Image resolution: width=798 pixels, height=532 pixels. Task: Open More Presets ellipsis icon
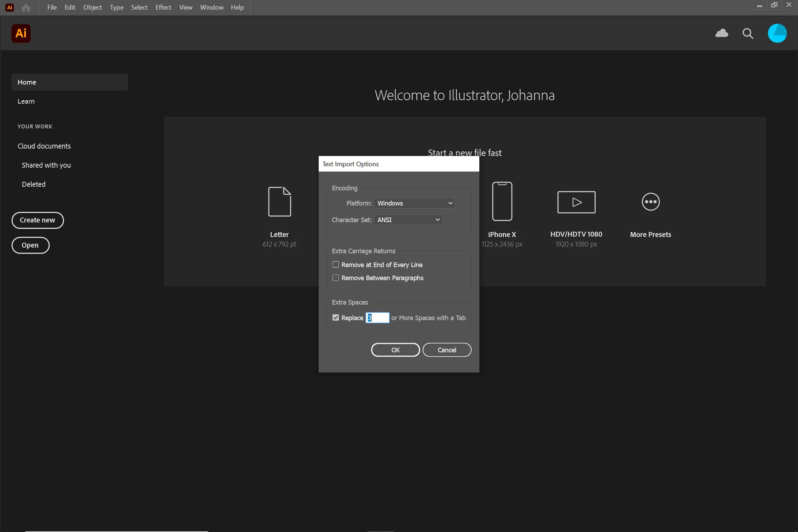click(650, 202)
